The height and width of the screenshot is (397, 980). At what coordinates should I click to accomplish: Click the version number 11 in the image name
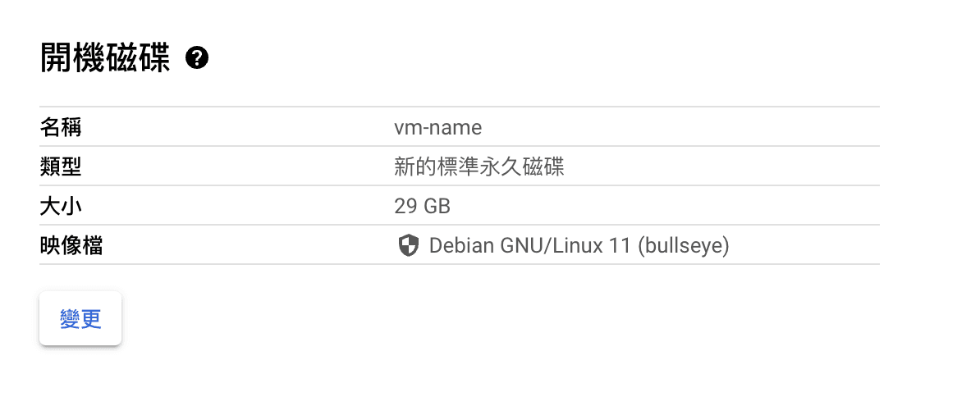621,246
